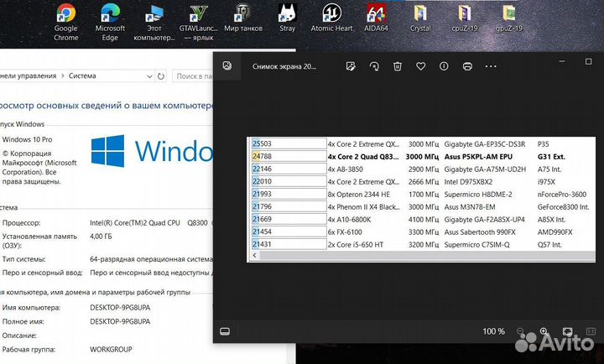This screenshot has width=604, height=364.
Task: Click the 4100 МГц frequency value
Action: (424, 220)
